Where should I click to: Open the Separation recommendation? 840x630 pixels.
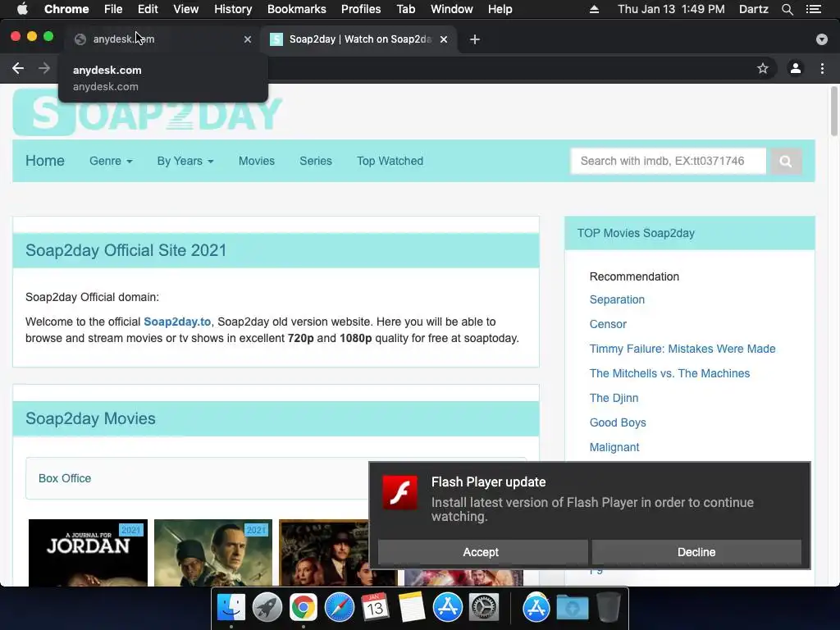click(617, 299)
